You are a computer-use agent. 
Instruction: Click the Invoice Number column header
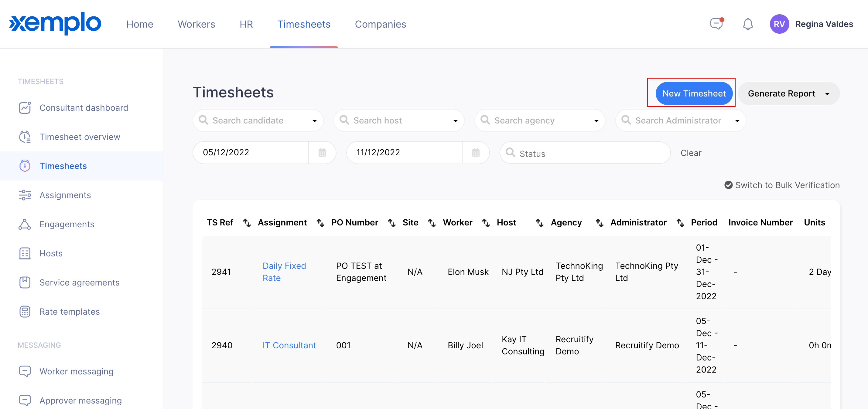760,223
